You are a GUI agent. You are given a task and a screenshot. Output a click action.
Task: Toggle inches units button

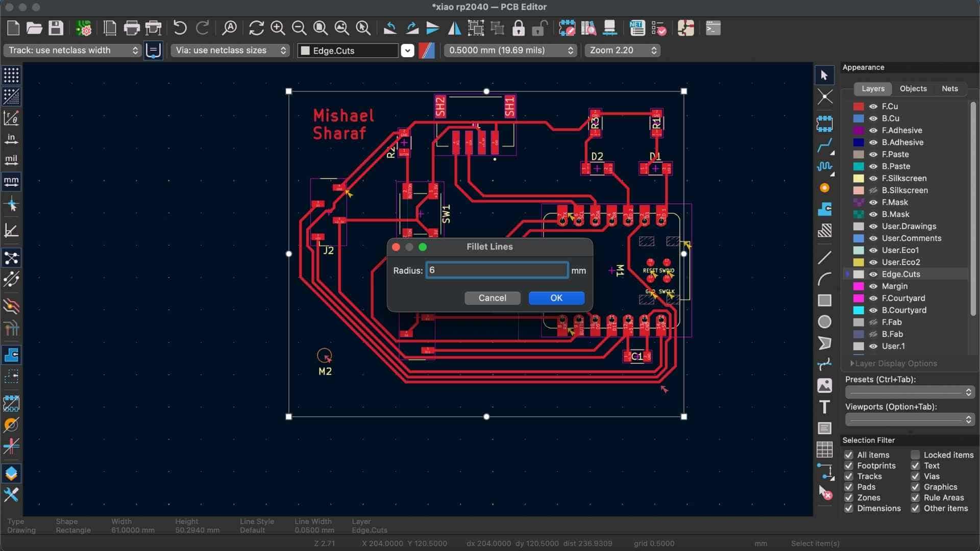(x=11, y=139)
